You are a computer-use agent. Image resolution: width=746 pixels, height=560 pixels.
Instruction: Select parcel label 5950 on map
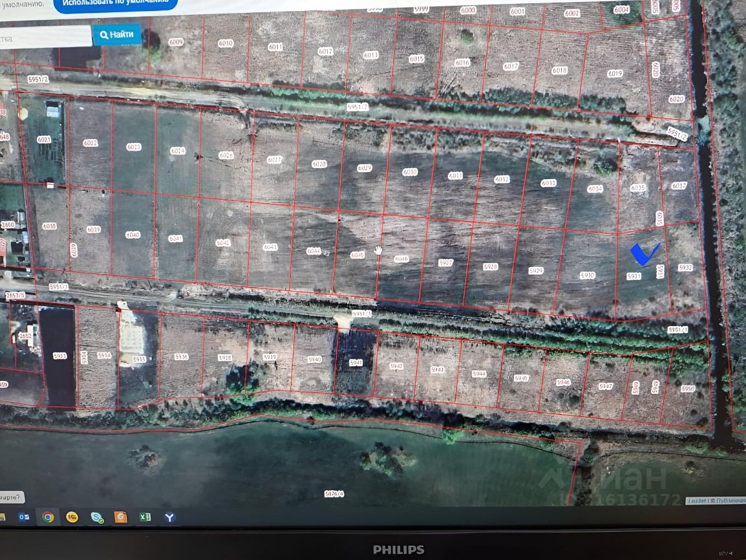pyautogui.click(x=687, y=389)
